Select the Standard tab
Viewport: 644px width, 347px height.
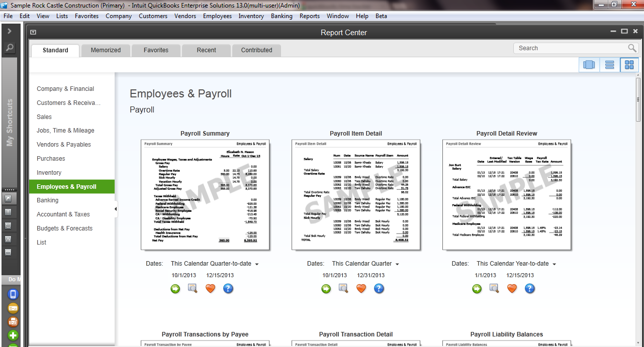click(x=55, y=50)
